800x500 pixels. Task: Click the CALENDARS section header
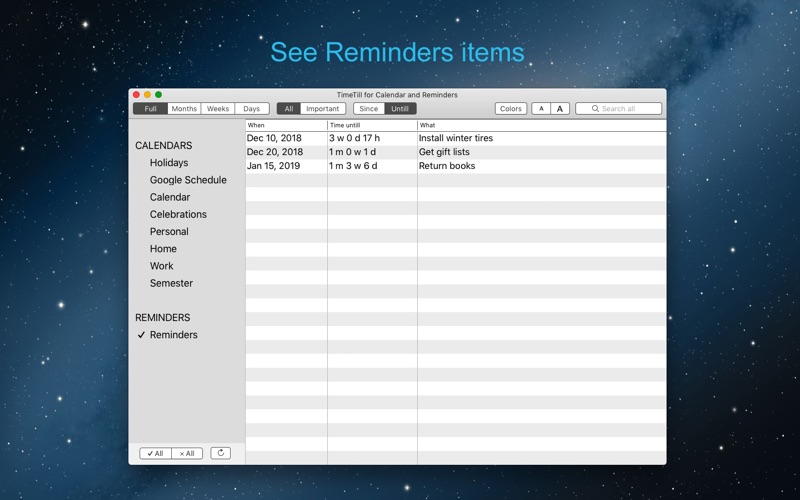coord(164,146)
